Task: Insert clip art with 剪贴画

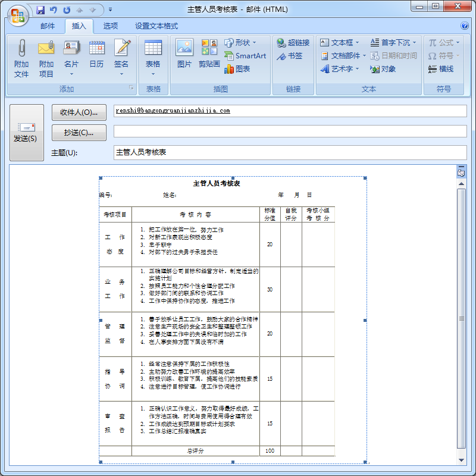Action: click(209, 55)
